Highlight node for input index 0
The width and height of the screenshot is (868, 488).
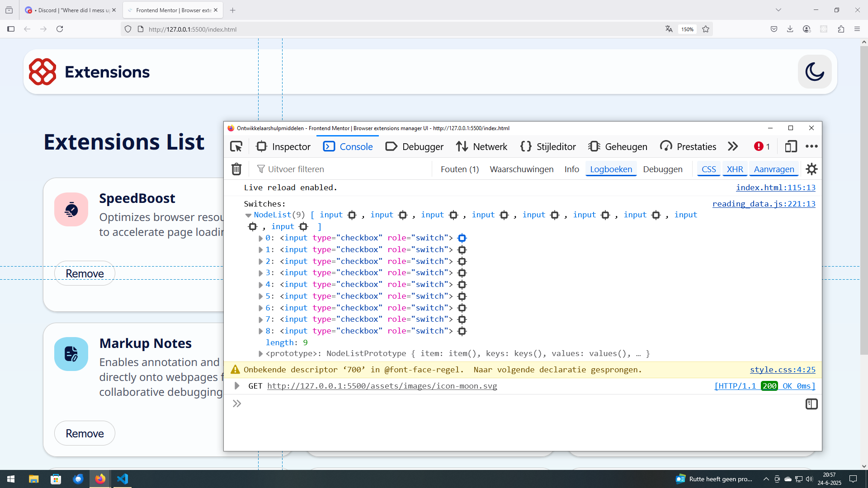coord(462,238)
